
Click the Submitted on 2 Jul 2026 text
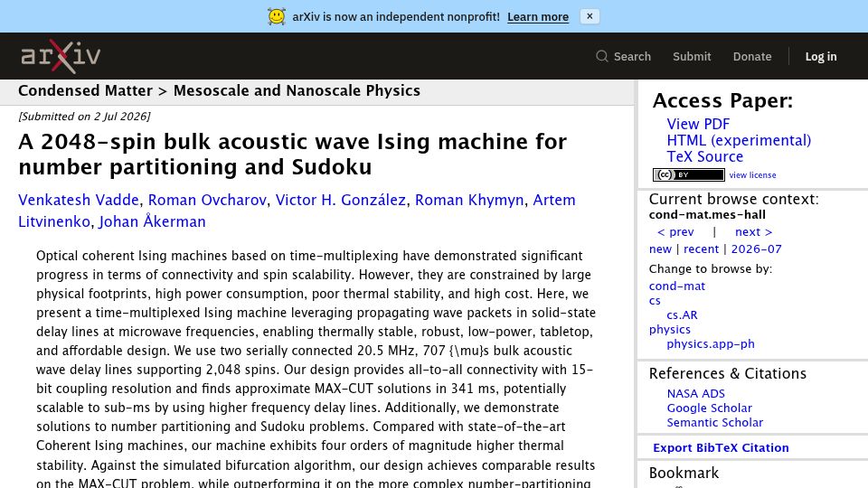tap(84, 117)
